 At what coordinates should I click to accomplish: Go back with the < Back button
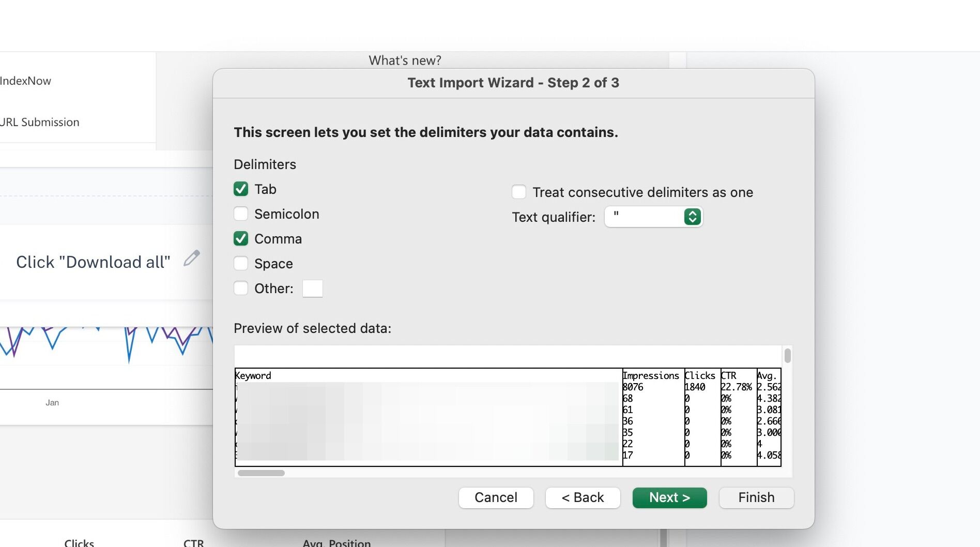[x=583, y=497]
